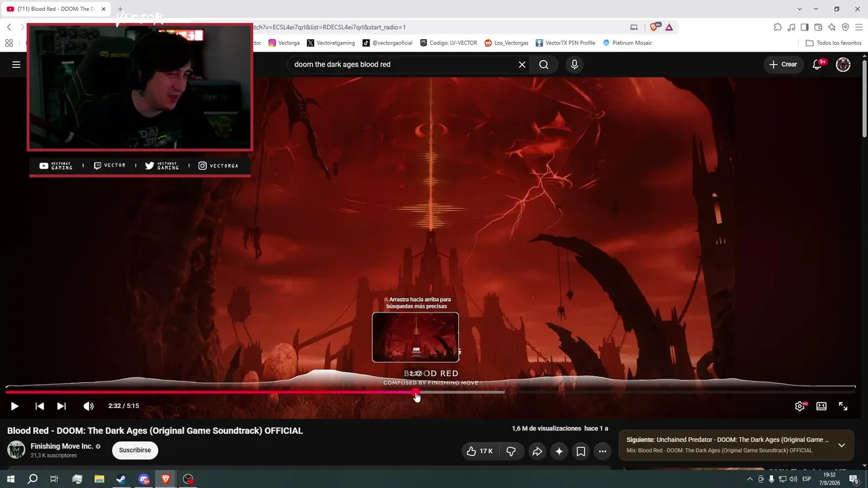Image resolution: width=868 pixels, height=488 pixels.
Task: Click the seek preview thumbnail
Action: (415, 337)
